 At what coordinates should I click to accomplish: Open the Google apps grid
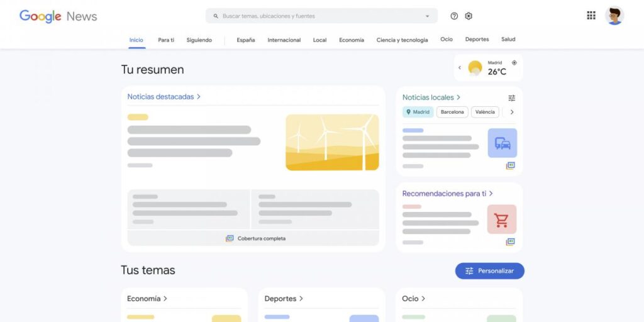pyautogui.click(x=591, y=16)
